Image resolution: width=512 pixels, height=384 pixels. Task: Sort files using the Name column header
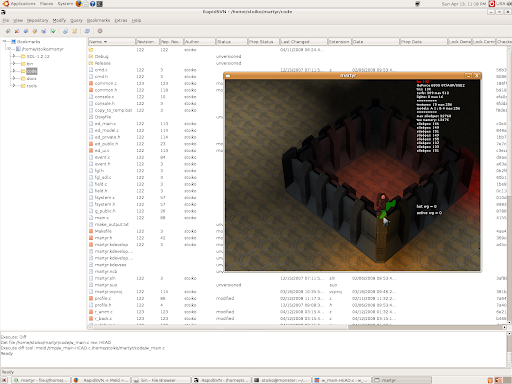(x=111, y=42)
